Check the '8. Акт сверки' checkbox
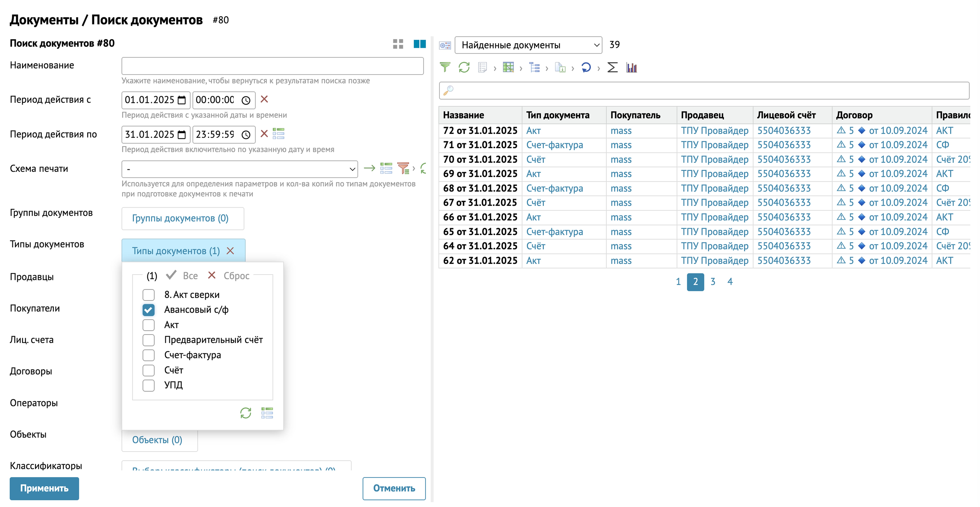Screen dimensions: 980x507 tap(148, 295)
